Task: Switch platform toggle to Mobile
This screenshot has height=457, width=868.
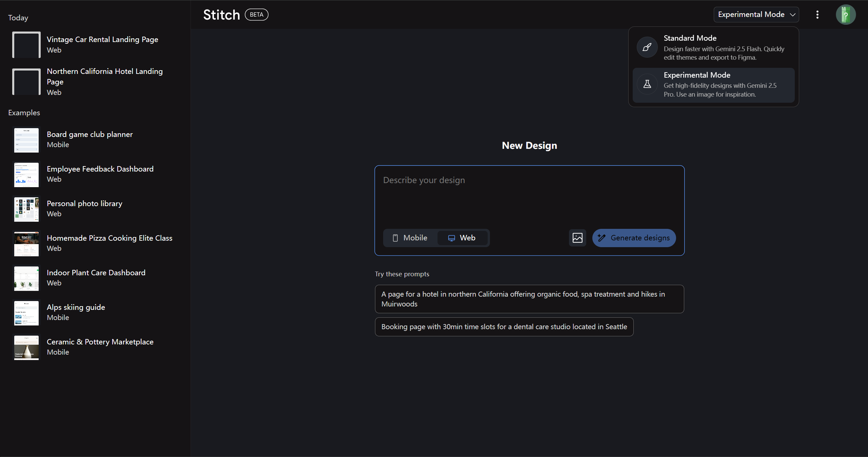Action: tap(410, 238)
